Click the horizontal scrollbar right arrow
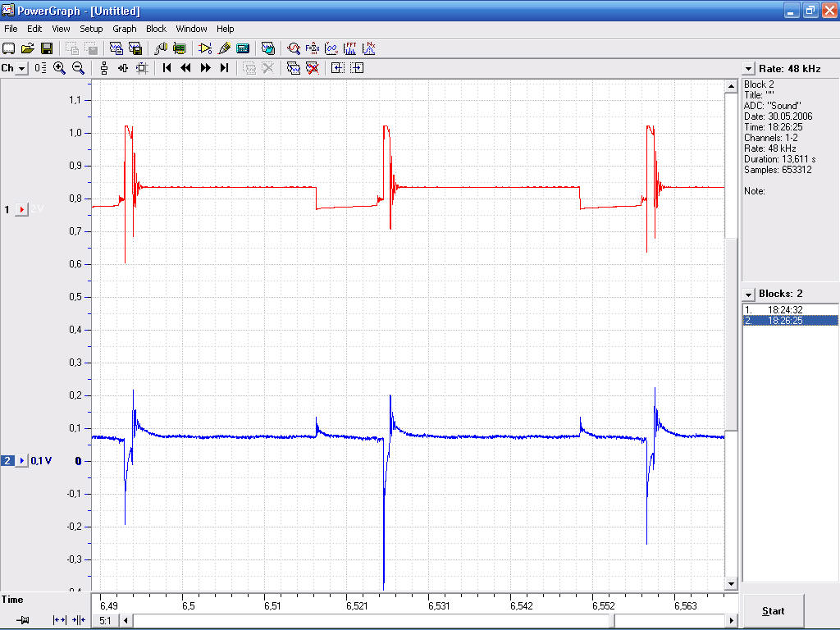 coord(731,621)
